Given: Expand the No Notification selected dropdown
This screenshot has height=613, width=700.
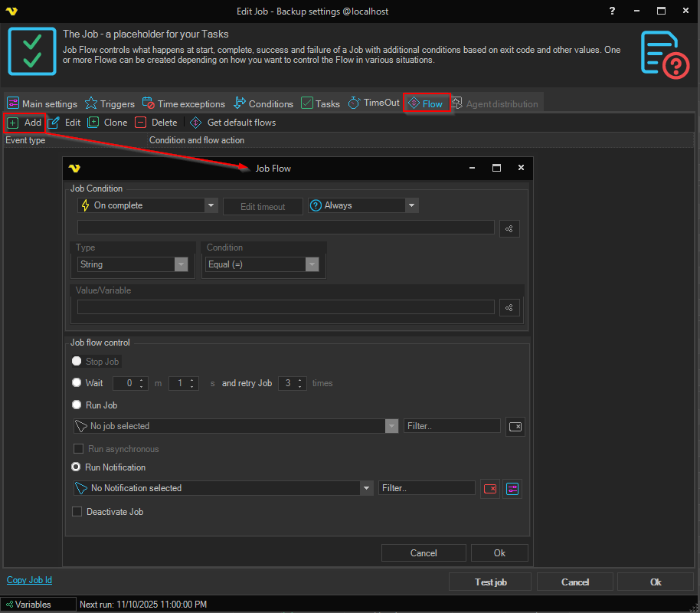Looking at the screenshot, I should pyautogui.click(x=365, y=488).
